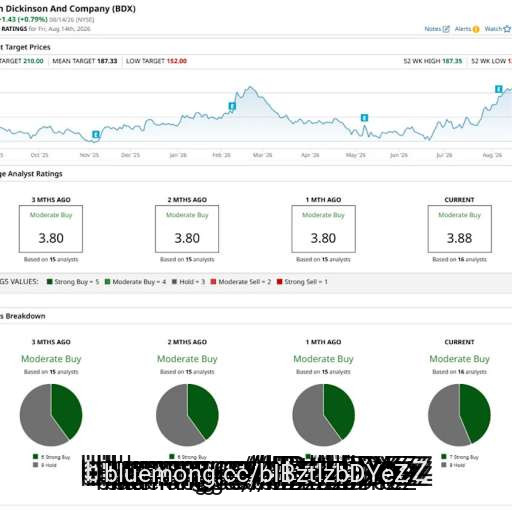Click the 52 WK HIGH 187.35 value
The image size is (512, 512).
[x=452, y=61]
